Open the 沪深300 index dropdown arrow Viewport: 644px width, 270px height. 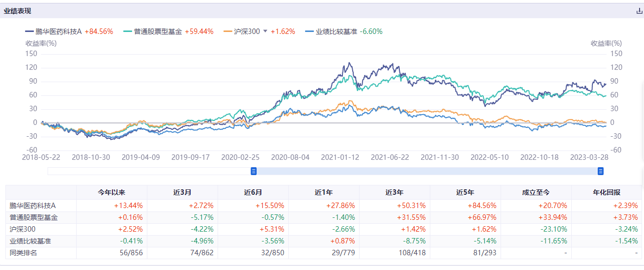click(x=265, y=31)
